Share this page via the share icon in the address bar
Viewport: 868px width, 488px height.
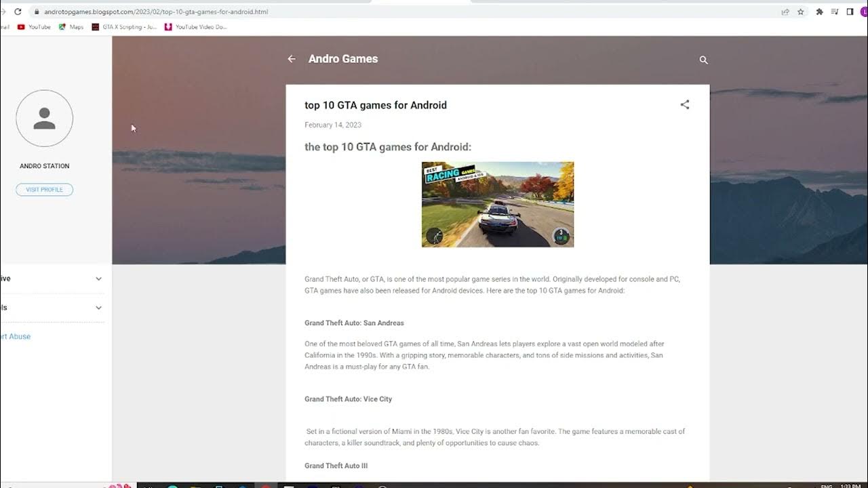click(785, 12)
